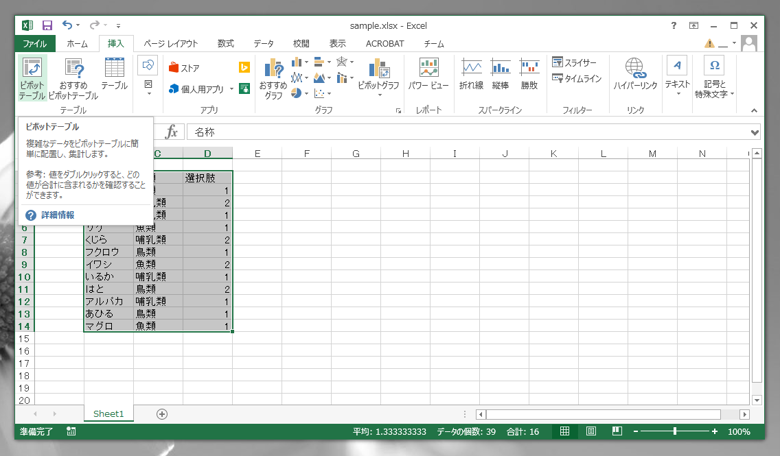Insert a Win/Loss sparkline (勝敗)
The width and height of the screenshot is (780, 456).
[529, 74]
